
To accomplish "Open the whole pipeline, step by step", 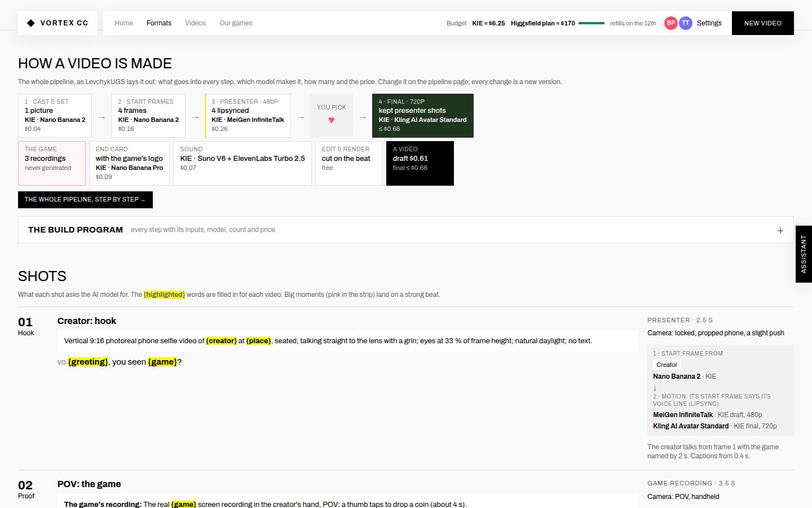I will pyautogui.click(x=85, y=200).
